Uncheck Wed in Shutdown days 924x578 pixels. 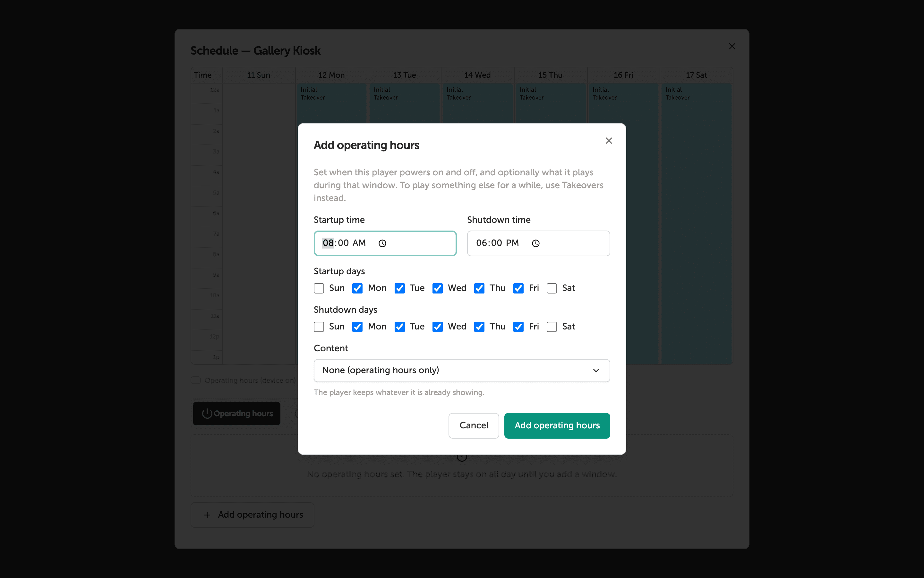[438, 327]
